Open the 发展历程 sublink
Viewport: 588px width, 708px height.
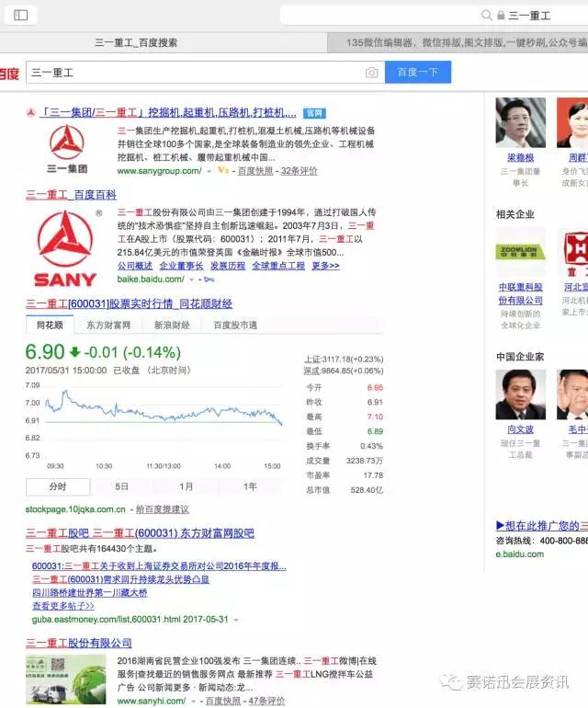[x=228, y=266]
